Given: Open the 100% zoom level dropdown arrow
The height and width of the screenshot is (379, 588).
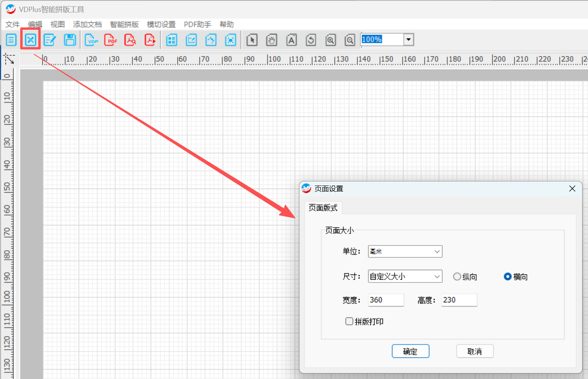Looking at the screenshot, I should [408, 39].
